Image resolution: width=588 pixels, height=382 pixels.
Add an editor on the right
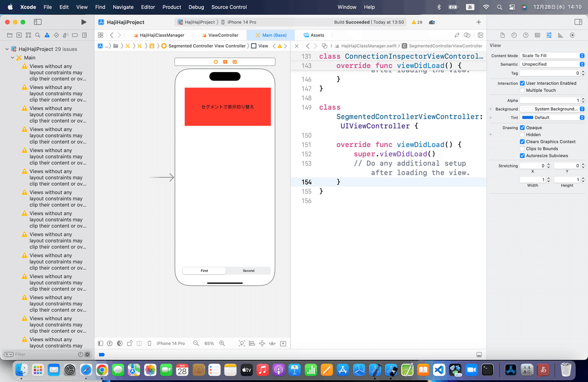480,35
